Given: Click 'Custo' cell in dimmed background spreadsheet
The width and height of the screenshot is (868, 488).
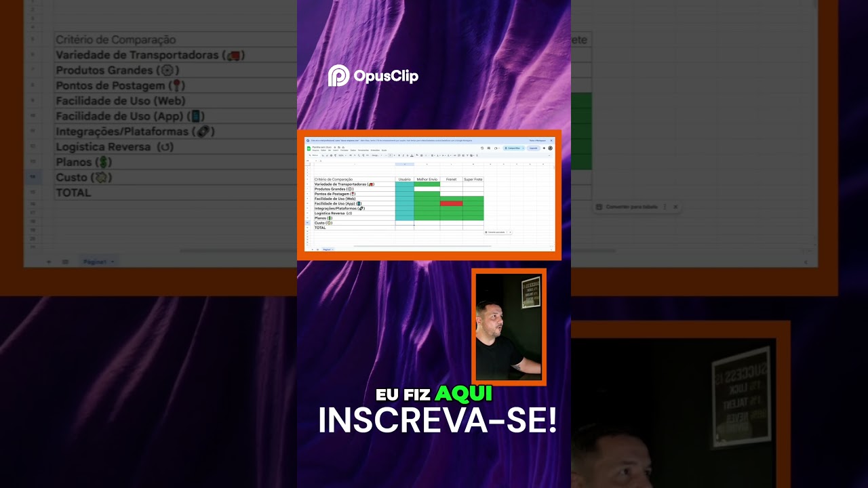Looking at the screenshot, I should pos(84,177).
